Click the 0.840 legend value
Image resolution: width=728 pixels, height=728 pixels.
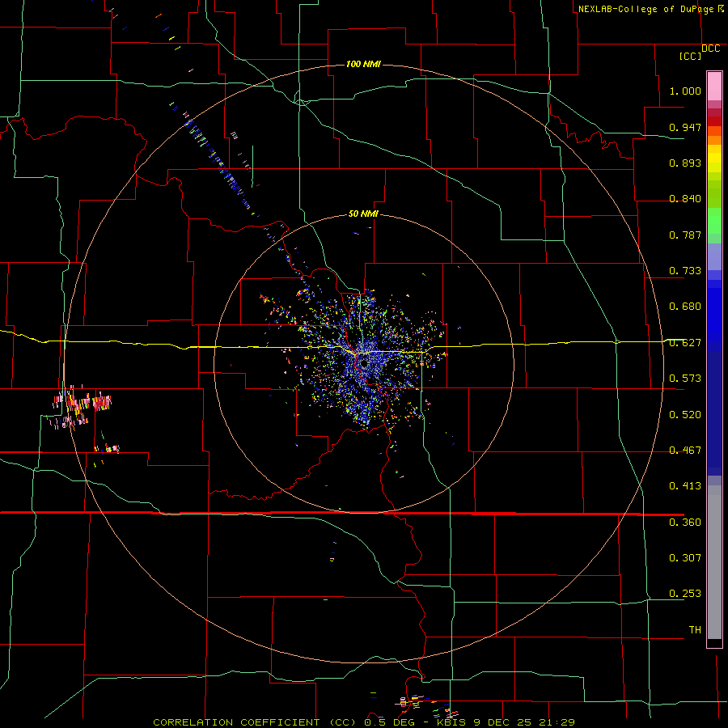coord(685,199)
